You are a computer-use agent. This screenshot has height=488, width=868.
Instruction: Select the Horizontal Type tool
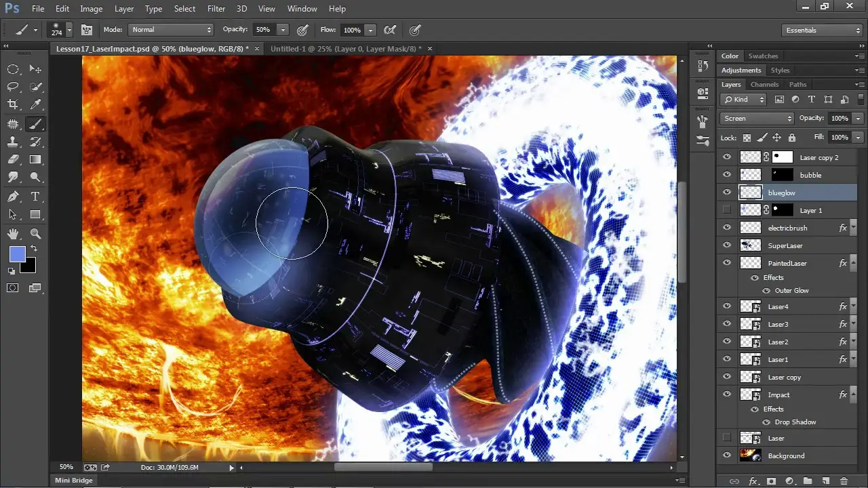36,197
